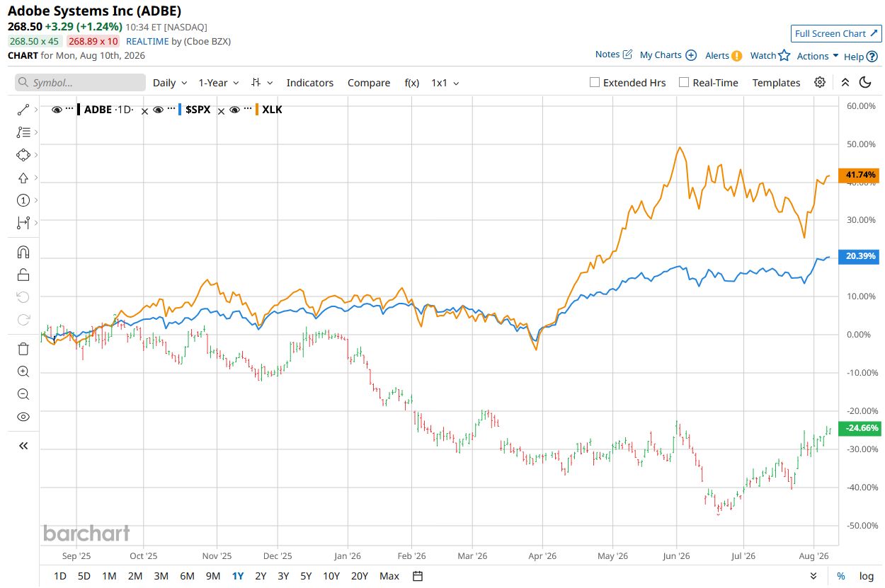Image resolution: width=885 pixels, height=588 pixels.
Task: Click the REALTIME link
Action: (x=147, y=41)
